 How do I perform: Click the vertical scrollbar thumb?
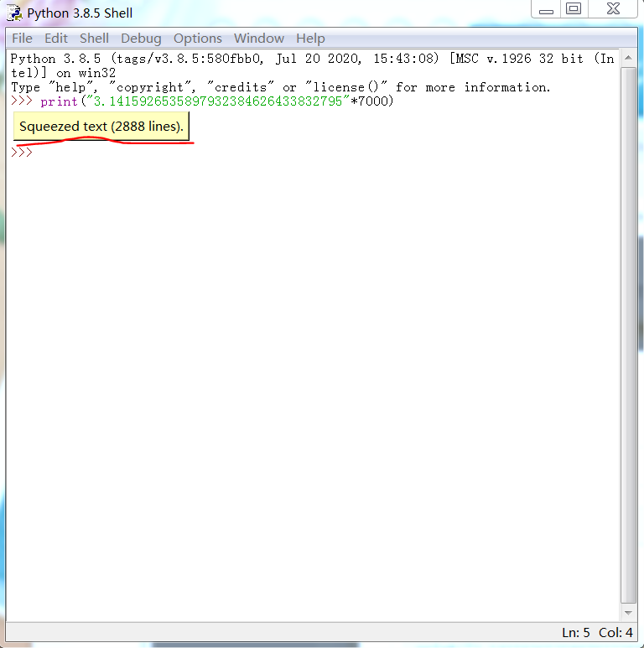click(628, 334)
